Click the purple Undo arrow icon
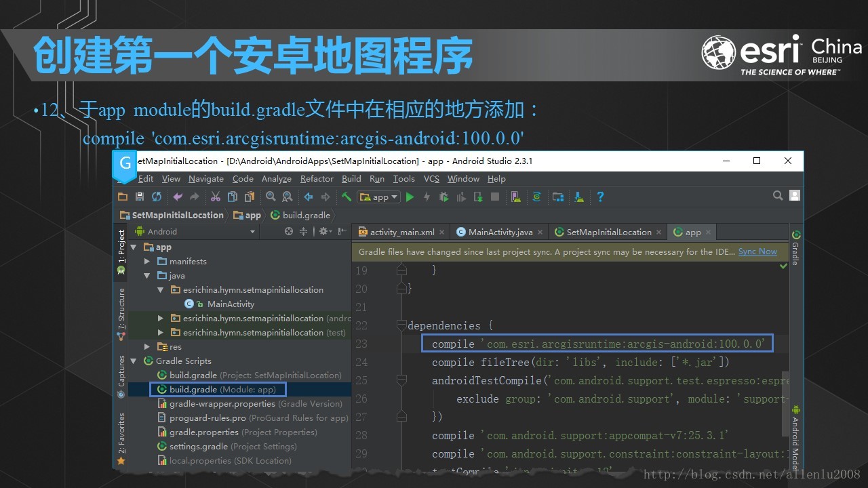Image resolution: width=868 pixels, height=488 pixels. click(x=178, y=197)
